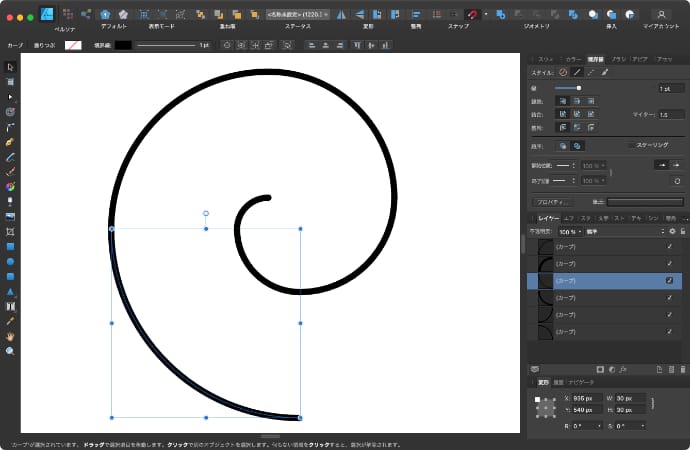Switch to the Color panel tab

coord(572,59)
